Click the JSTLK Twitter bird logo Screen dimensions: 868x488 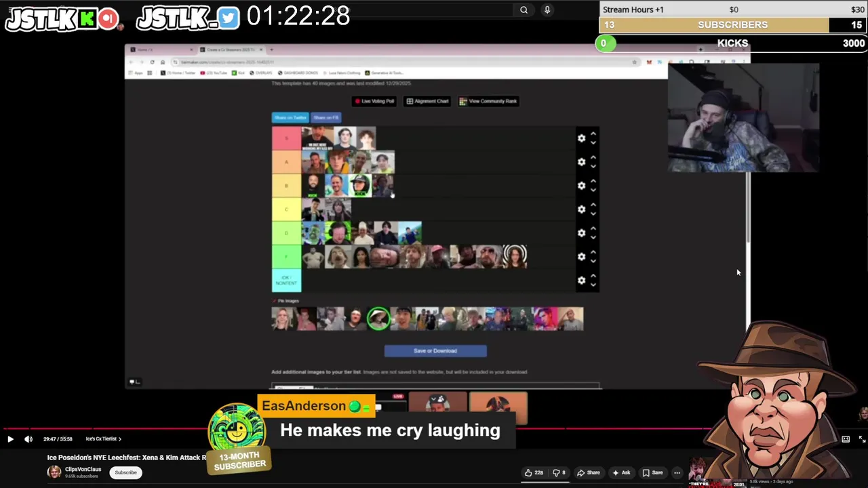(229, 18)
